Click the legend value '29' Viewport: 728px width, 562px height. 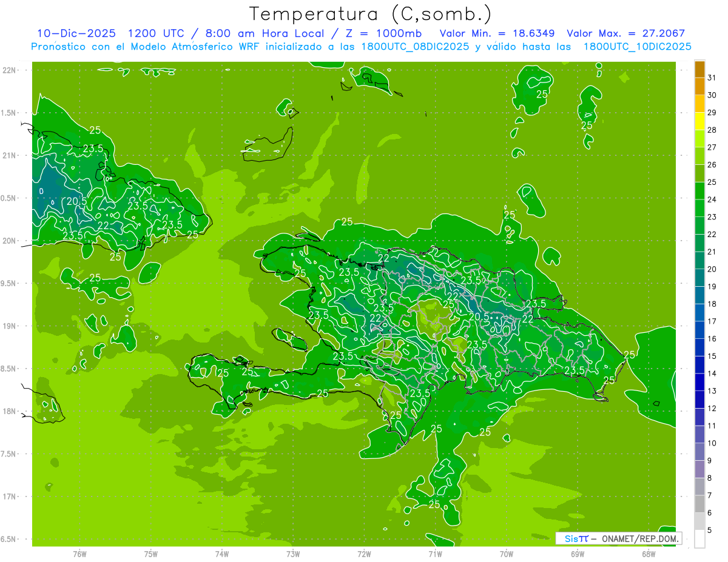[712, 113]
